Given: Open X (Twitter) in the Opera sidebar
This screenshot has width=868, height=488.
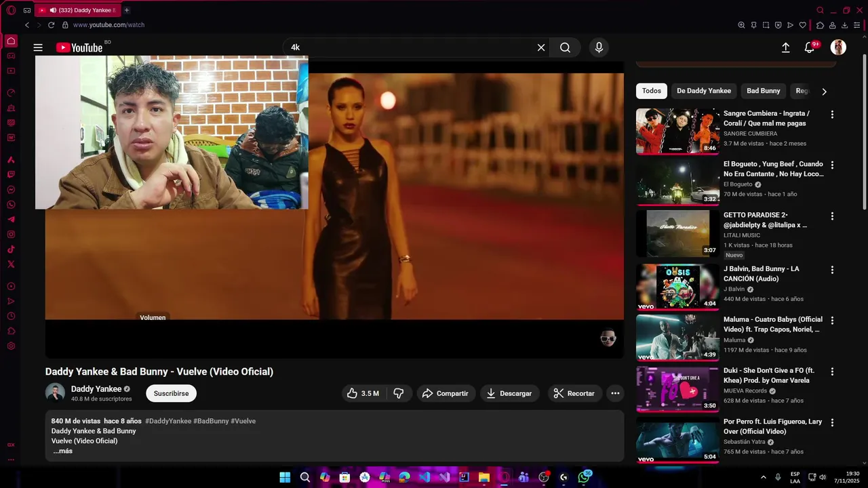Looking at the screenshot, I should click(x=11, y=264).
